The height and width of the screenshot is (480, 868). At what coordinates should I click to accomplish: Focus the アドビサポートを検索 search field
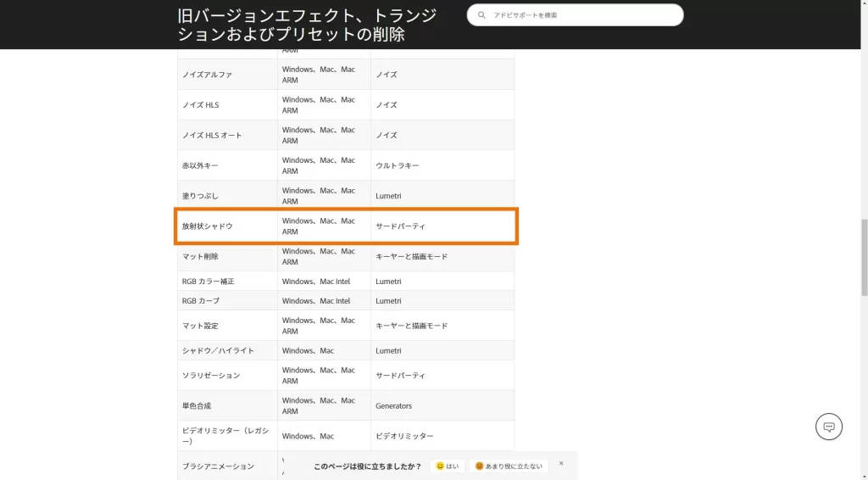[585, 15]
